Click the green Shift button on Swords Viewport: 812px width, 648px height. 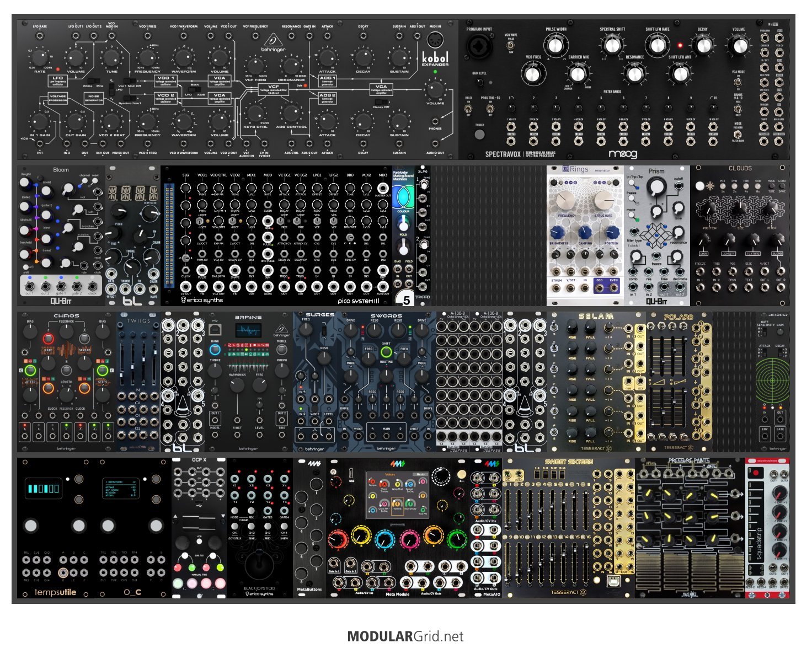tap(386, 351)
